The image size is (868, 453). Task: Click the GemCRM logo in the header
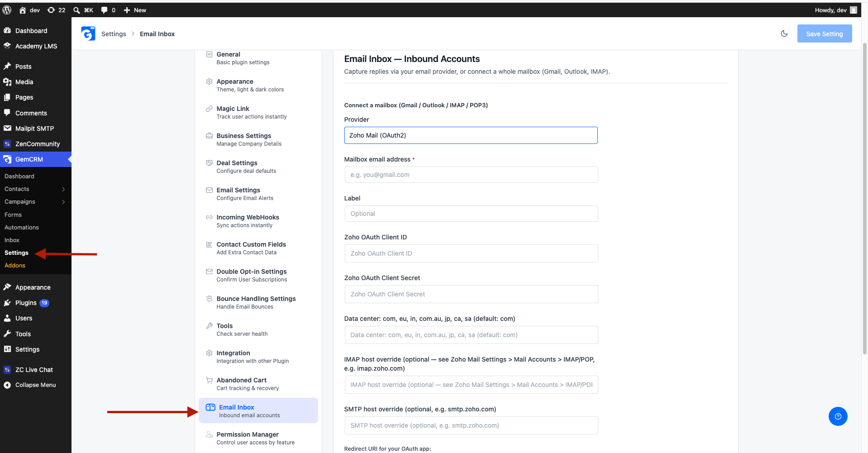click(88, 33)
